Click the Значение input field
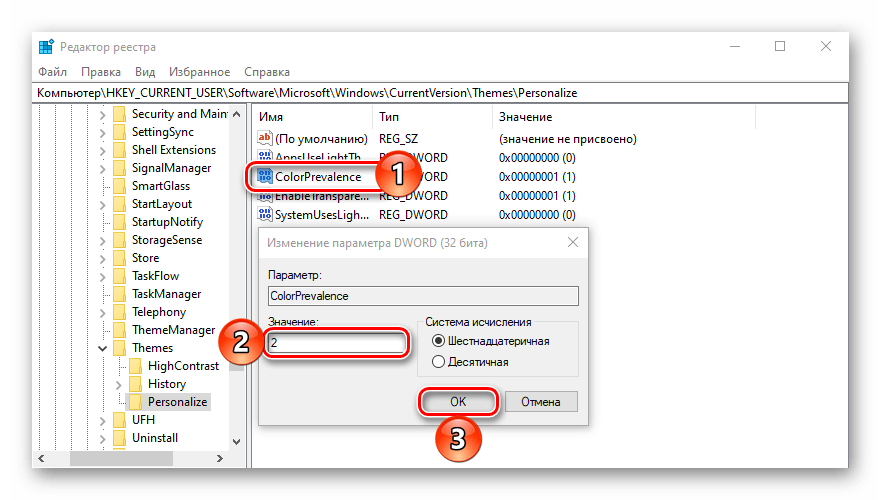Screen dimensions: 881x500 (337, 343)
